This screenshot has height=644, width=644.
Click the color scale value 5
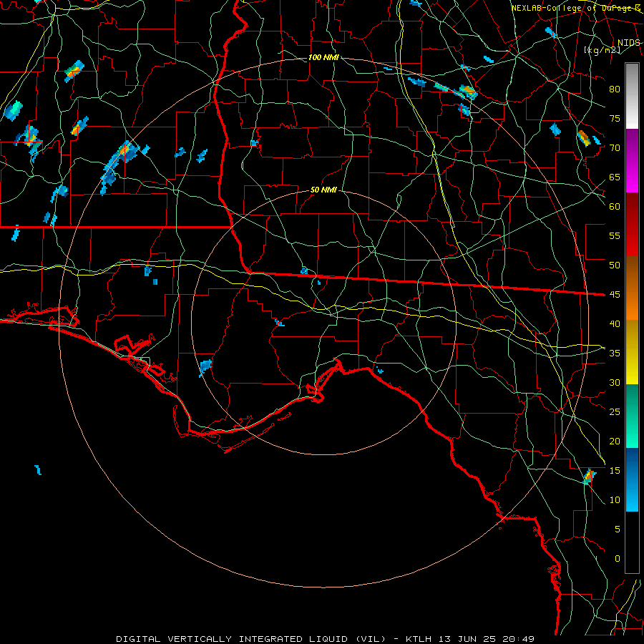(x=617, y=529)
